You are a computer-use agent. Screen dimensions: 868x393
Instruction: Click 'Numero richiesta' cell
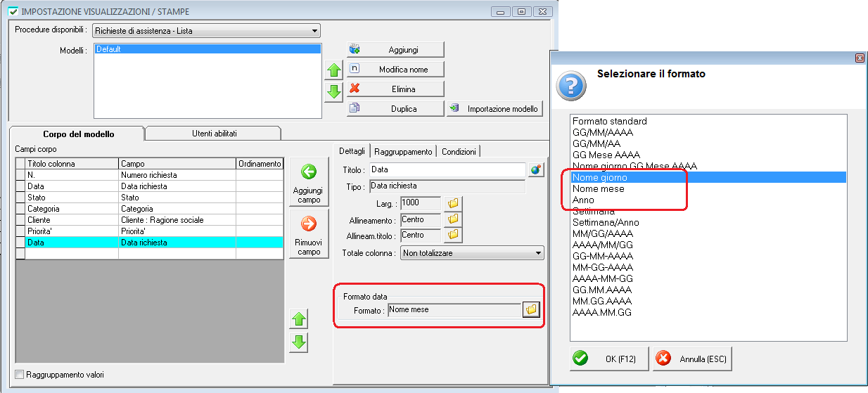177,175
